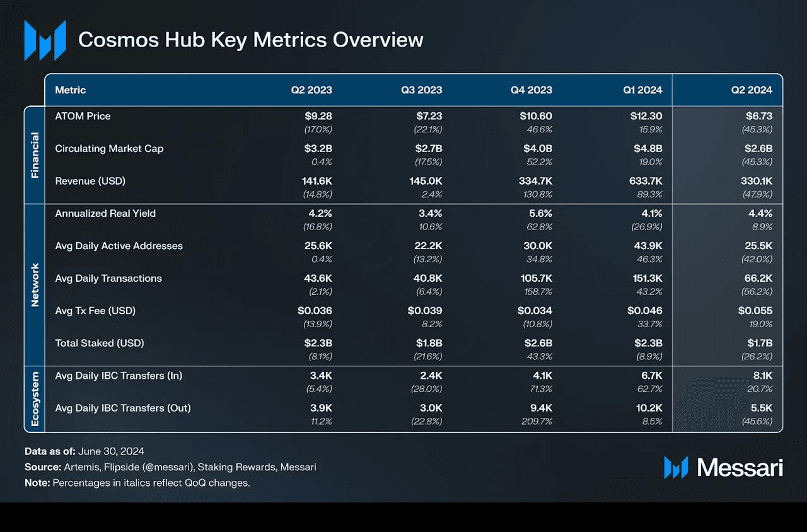Select the Messari wordmark text
This screenshot has width=807, height=532.
point(740,468)
